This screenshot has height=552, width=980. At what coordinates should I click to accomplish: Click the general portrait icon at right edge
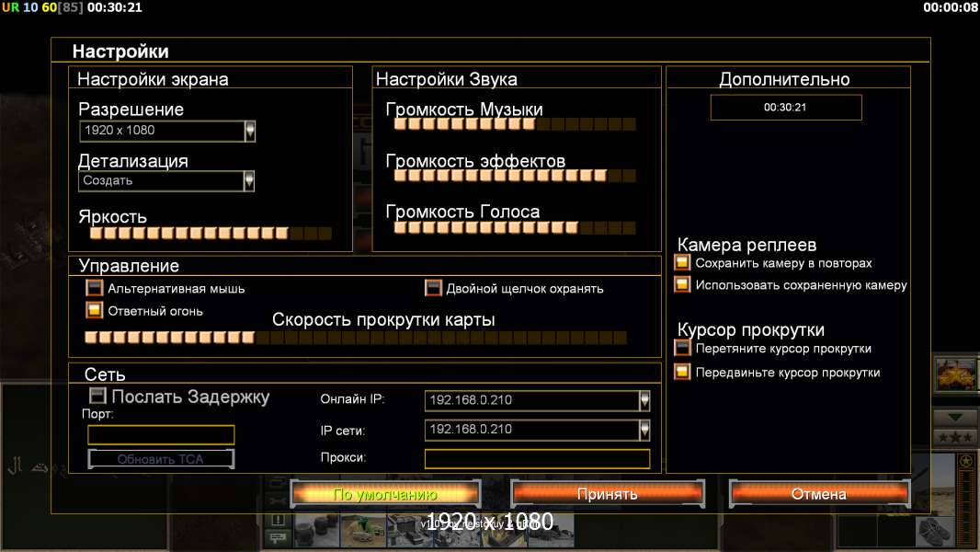(x=954, y=375)
